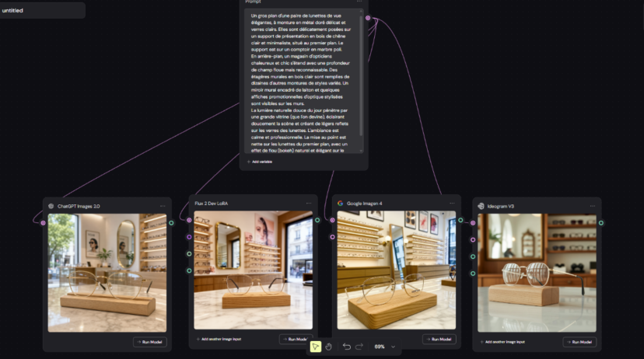This screenshot has height=359, width=644.
Task: Click the Prompt node output connector
Action: (x=368, y=18)
